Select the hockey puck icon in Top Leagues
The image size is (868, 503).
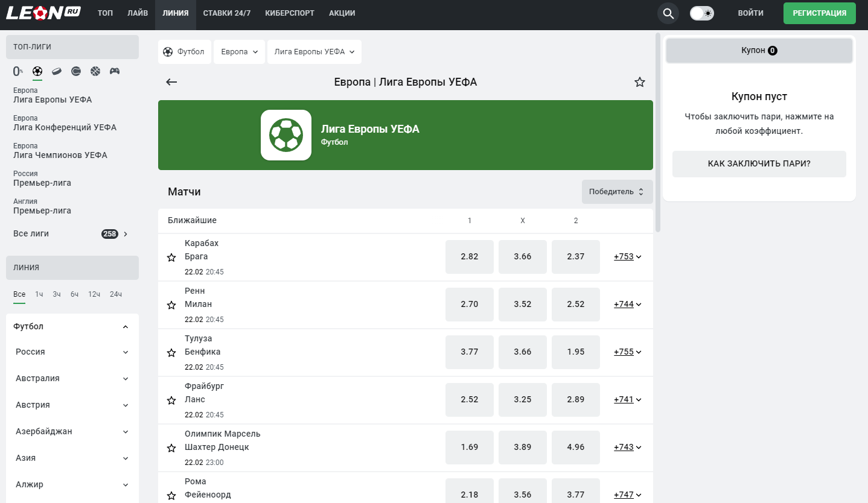click(x=57, y=71)
